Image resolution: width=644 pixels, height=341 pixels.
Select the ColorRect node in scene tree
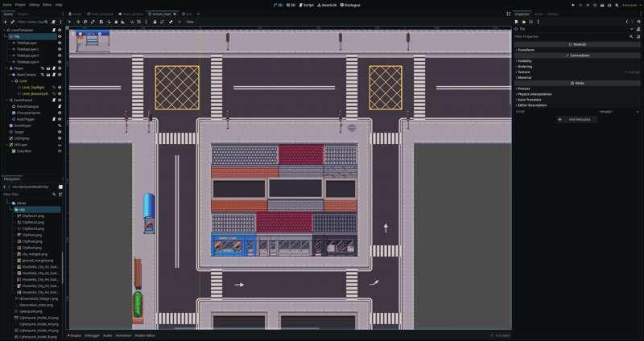click(24, 151)
